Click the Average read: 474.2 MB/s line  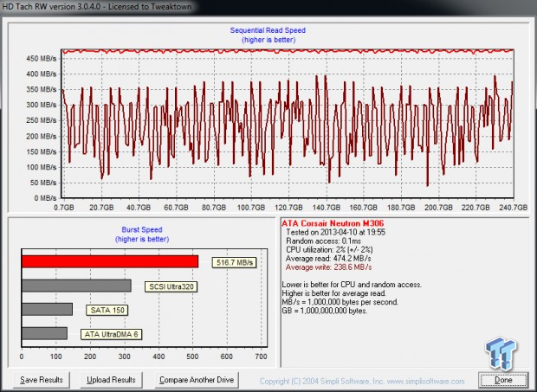pyautogui.click(x=328, y=258)
